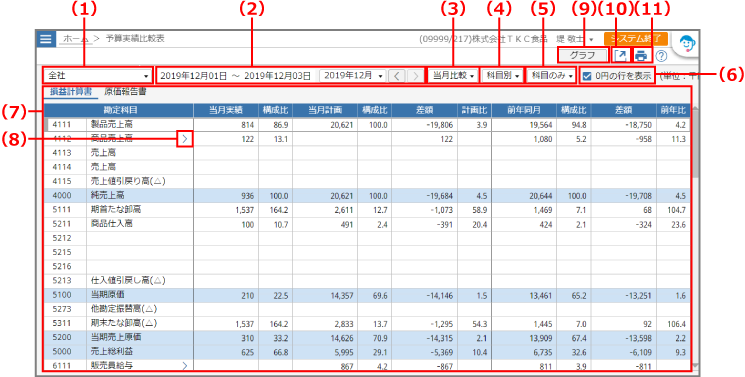Click the グラフ button
The image size is (745, 377).
pos(583,56)
